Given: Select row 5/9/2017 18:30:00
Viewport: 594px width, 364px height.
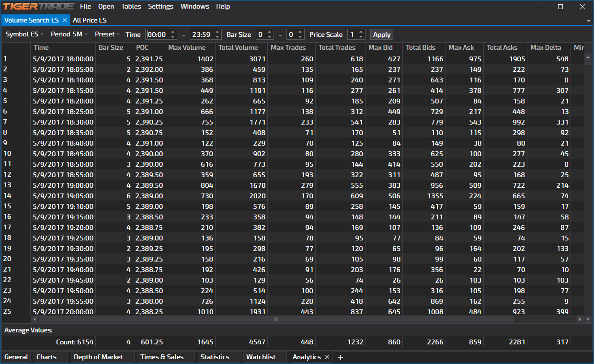Looking at the screenshot, I should [x=293, y=122].
